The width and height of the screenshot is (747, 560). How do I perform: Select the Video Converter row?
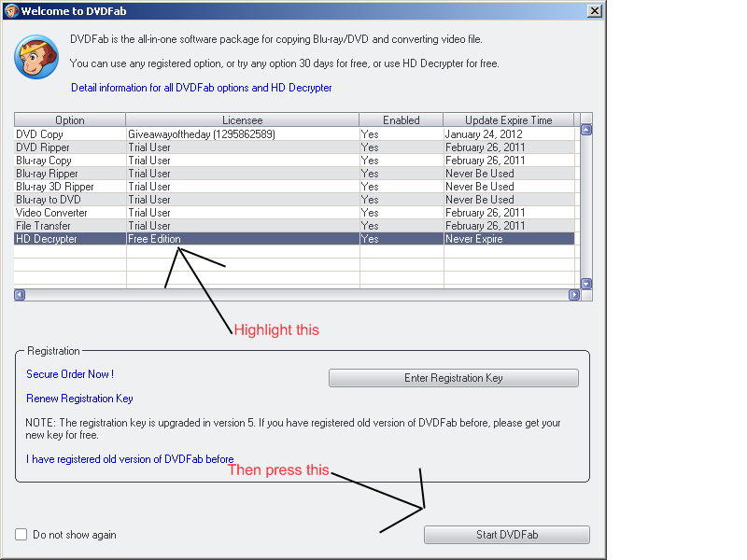294,213
